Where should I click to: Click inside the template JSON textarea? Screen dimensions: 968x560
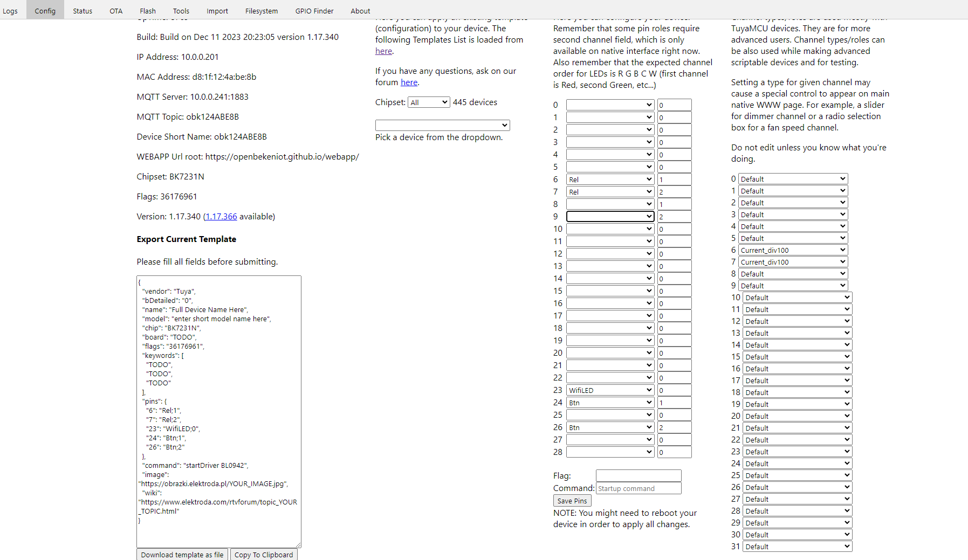219,412
